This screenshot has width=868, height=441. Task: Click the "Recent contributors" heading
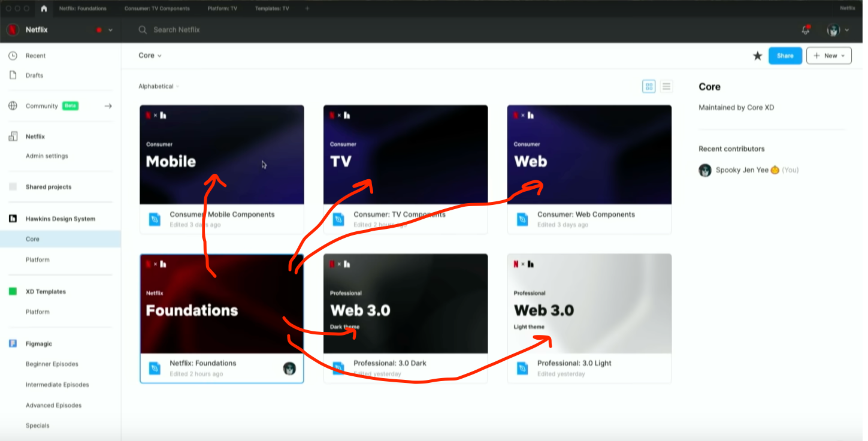(x=731, y=149)
